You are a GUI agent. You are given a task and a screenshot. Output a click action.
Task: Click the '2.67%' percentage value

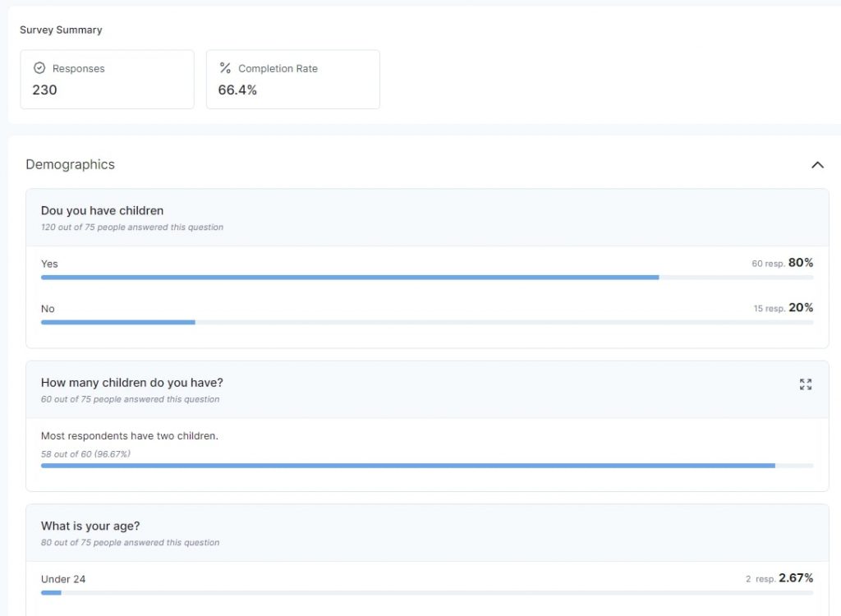(x=796, y=578)
